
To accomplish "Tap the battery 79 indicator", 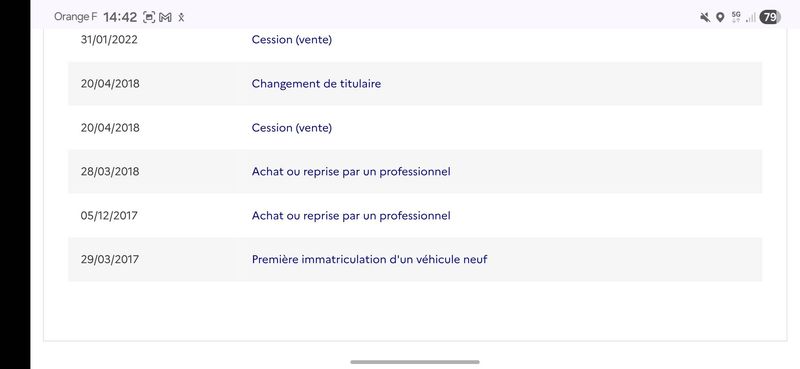I will pos(770,17).
